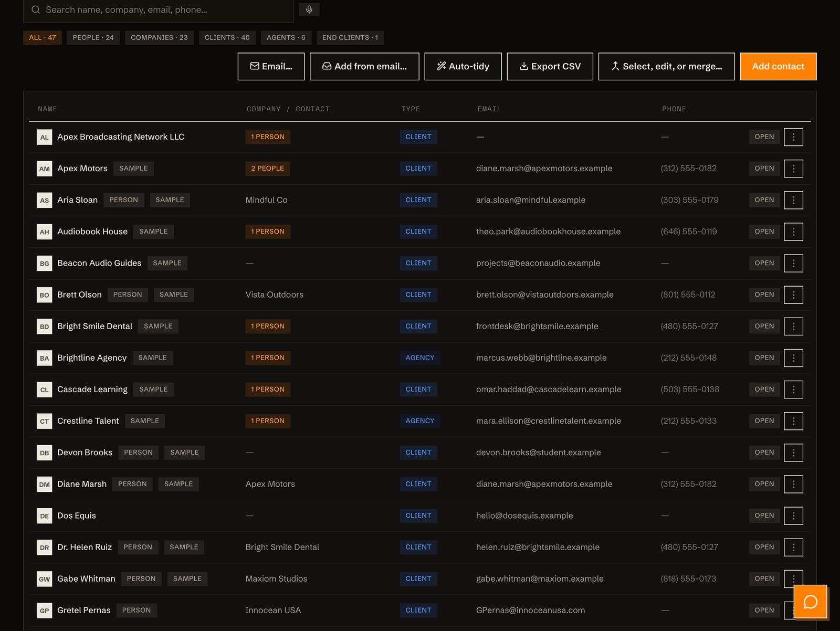Click company name Vista Outdoors
This screenshot has height=631, width=840.
point(275,295)
